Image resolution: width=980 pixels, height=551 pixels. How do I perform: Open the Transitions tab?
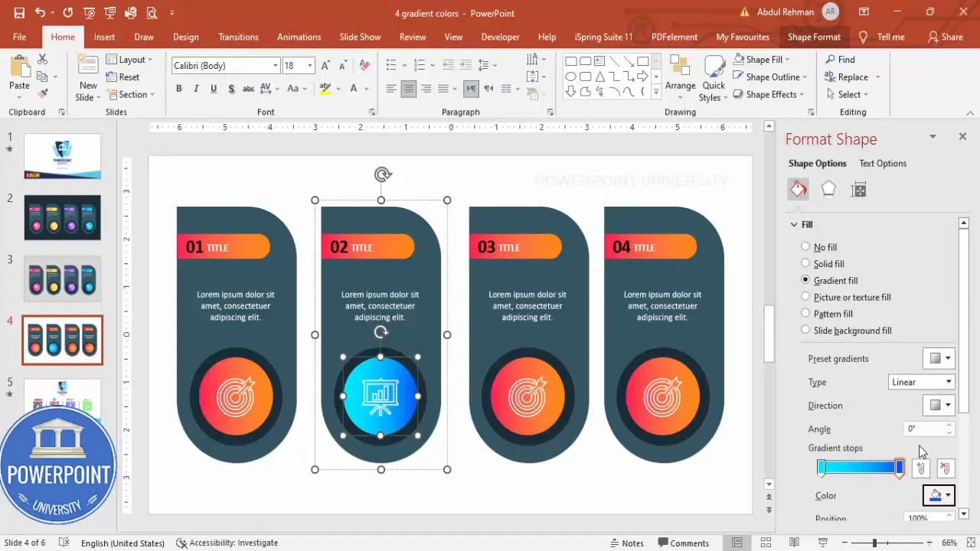(x=238, y=37)
